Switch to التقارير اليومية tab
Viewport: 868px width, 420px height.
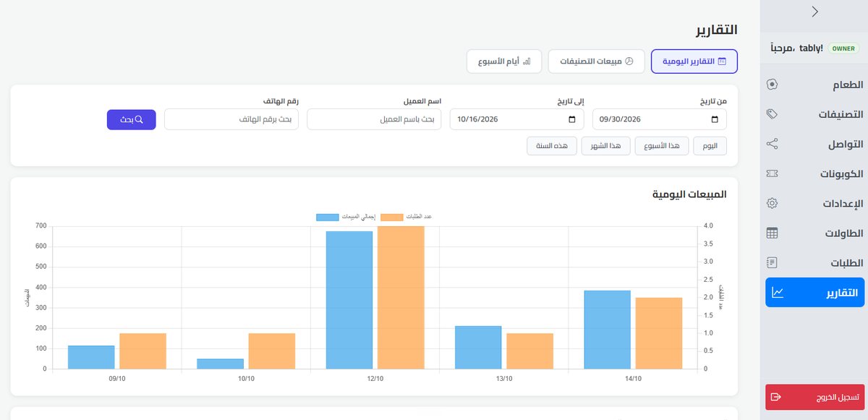(x=694, y=61)
